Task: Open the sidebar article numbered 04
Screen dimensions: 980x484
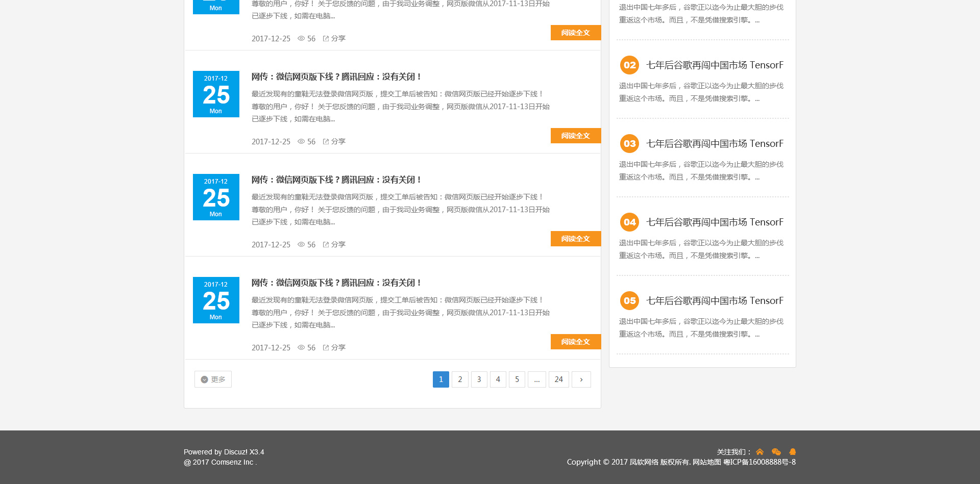Action: click(x=714, y=222)
